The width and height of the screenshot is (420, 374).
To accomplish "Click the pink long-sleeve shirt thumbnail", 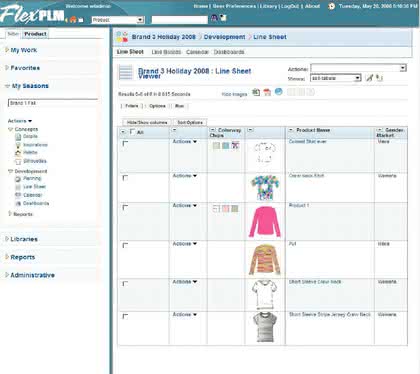I will tap(265, 221).
